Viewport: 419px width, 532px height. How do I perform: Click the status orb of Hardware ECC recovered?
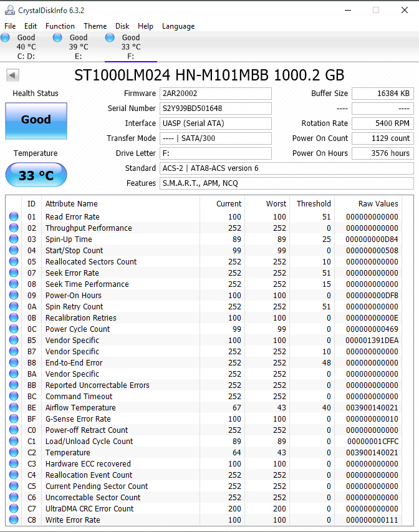coord(14,463)
